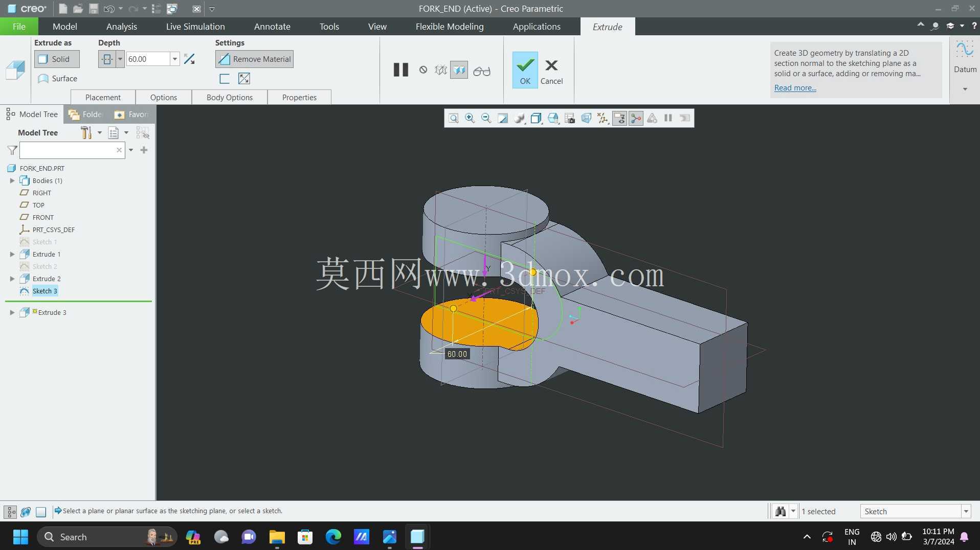Click the New file icon in quick access toolbar

pos(63,9)
